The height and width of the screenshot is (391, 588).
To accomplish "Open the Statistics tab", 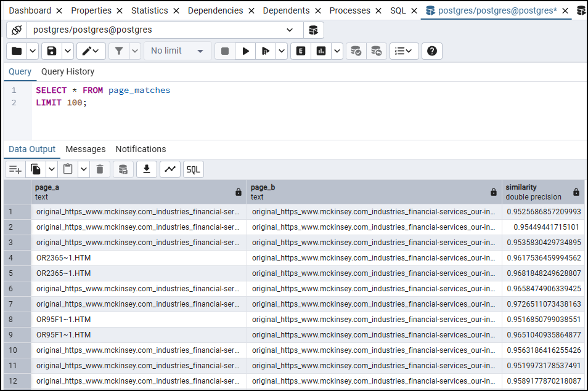I will (x=150, y=11).
